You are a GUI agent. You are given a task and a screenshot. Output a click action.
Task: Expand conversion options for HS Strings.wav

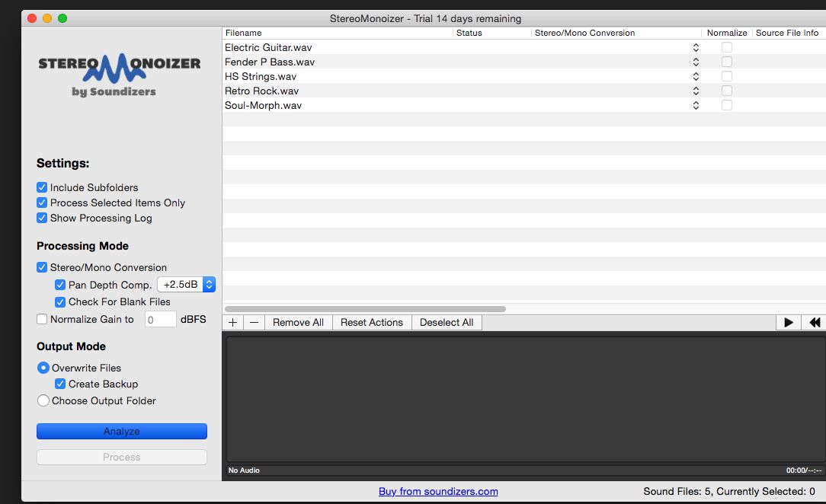(696, 76)
